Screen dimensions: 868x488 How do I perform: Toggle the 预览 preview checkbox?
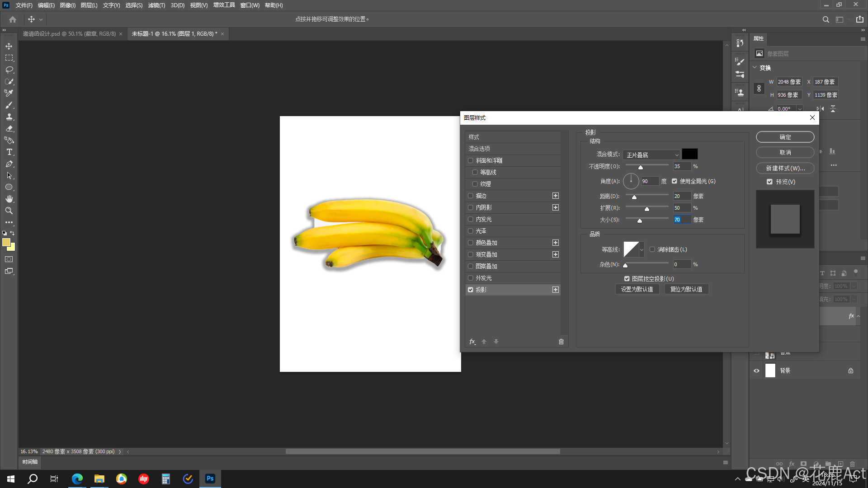pyautogui.click(x=769, y=182)
